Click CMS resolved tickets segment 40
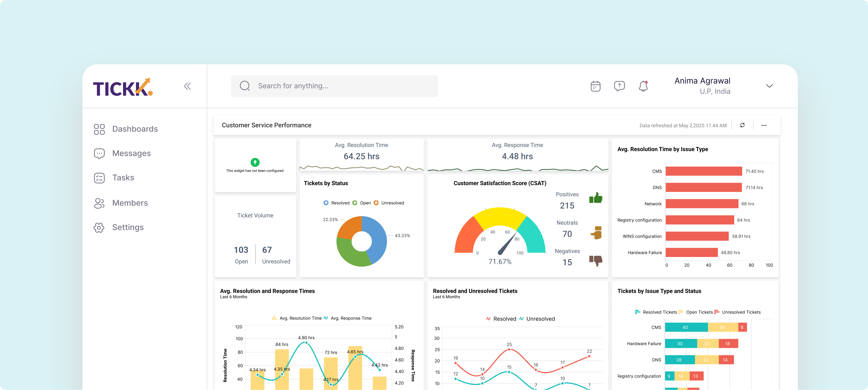Image resolution: width=868 pixels, height=390 pixels. pyautogui.click(x=686, y=327)
